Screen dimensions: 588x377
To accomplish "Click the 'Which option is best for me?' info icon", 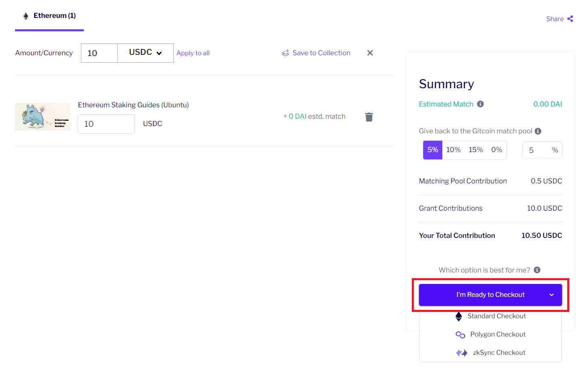I will pyautogui.click(x=537, y=270).
